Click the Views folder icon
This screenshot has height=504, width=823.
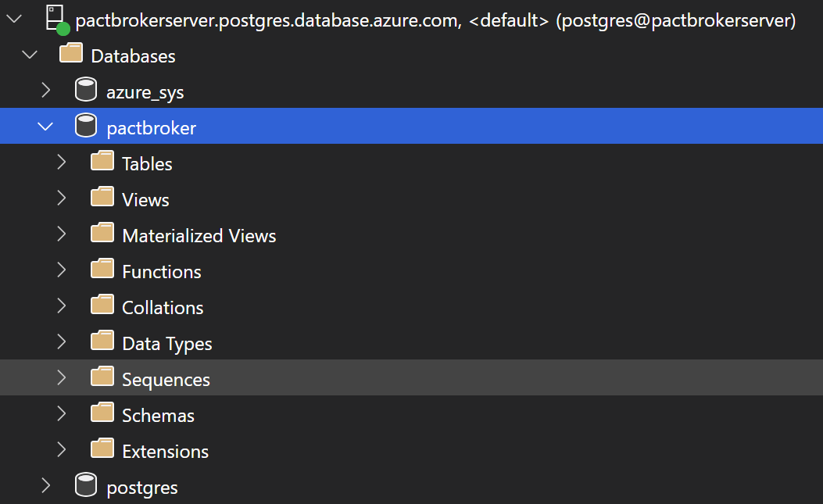[x=102, y=197]
